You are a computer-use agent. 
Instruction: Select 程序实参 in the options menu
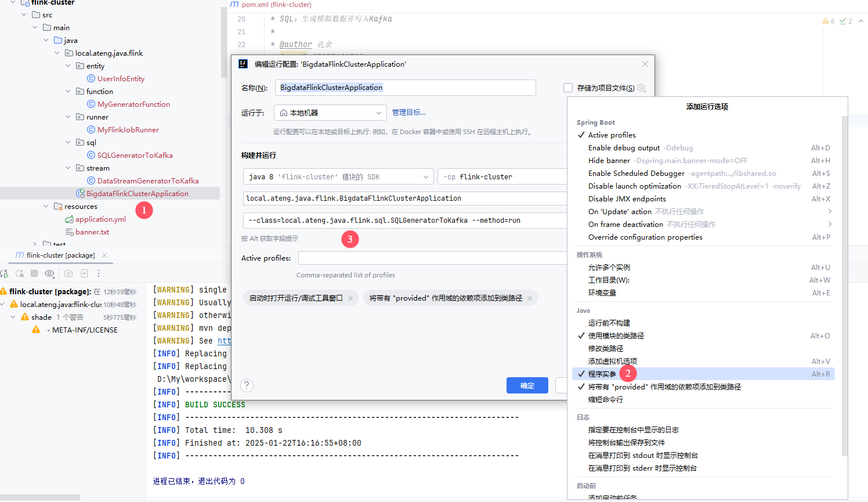pyautogui.click(x=602, y=374)
